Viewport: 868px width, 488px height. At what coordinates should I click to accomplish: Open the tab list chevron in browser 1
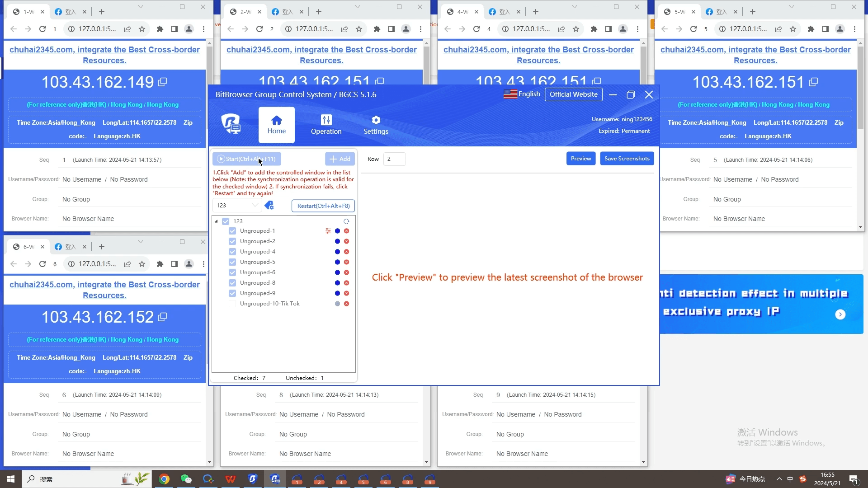coord(141,7)
